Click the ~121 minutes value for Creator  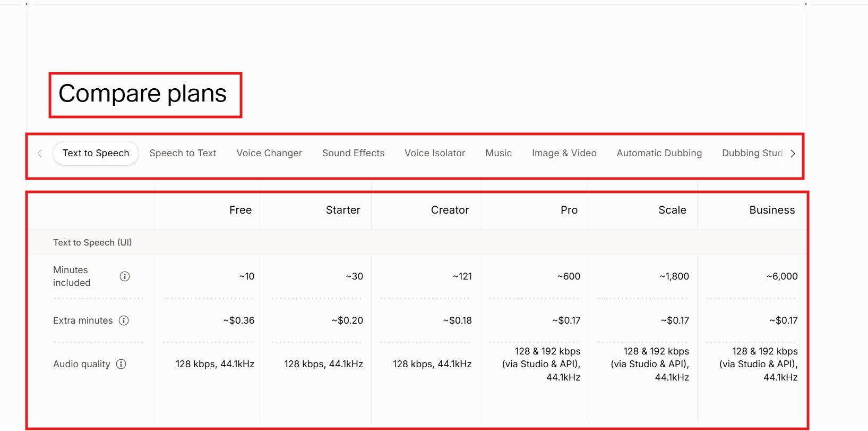point(462,276)
